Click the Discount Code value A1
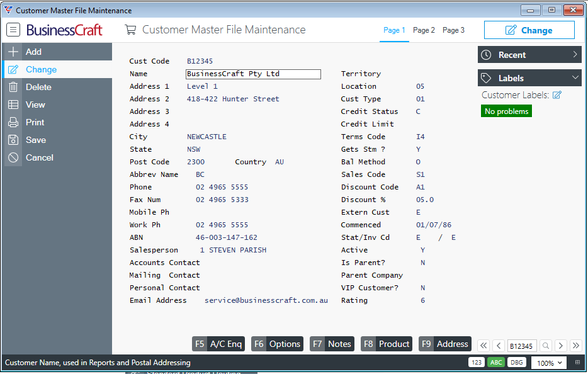 [x=420, y=187]
